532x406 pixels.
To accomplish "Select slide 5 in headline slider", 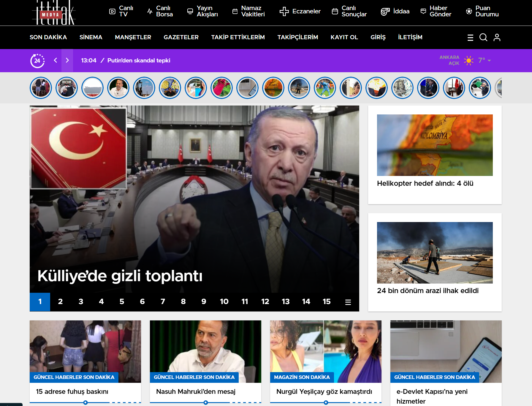I will coord(122,302).
